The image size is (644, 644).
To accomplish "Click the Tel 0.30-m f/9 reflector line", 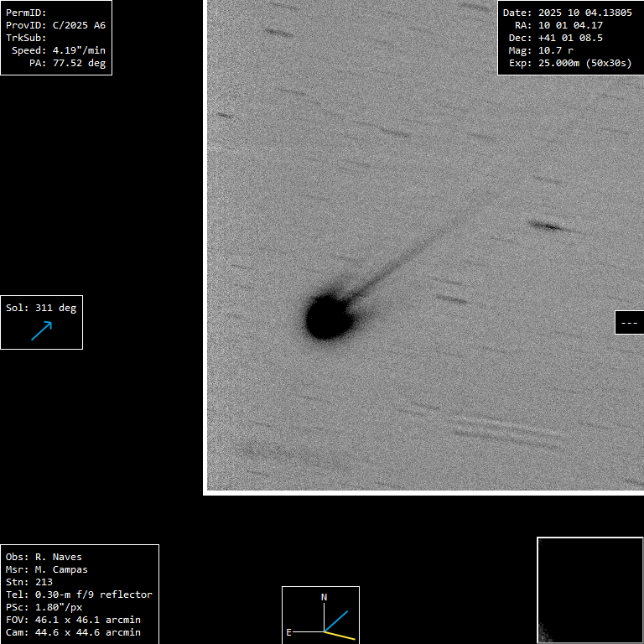I will coord(80,595).
